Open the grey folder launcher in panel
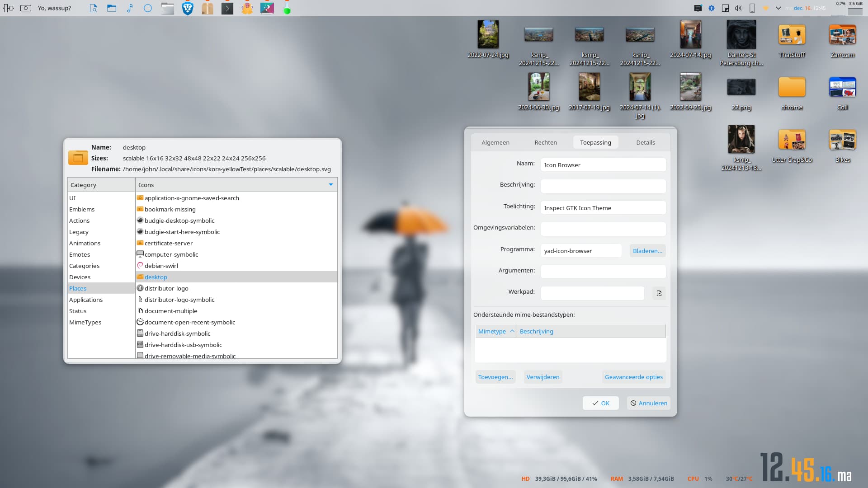The width and height of the screenshot is (868, 488). point(168,8)
